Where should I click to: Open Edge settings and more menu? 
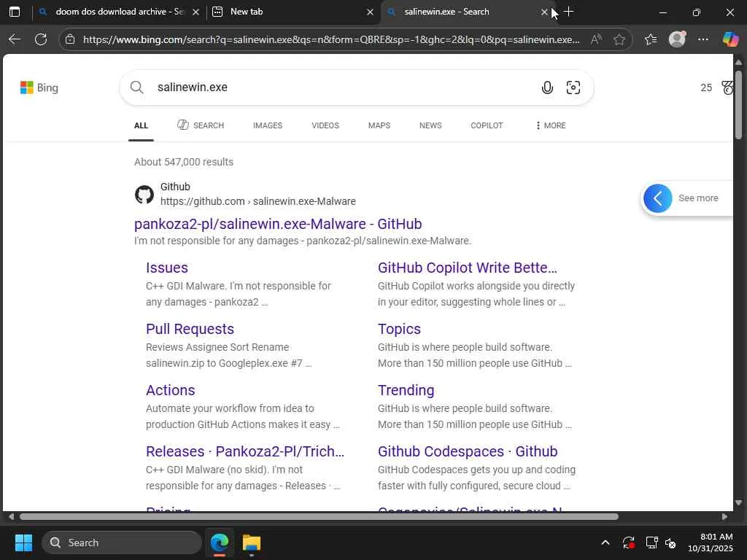coord(703,39)
